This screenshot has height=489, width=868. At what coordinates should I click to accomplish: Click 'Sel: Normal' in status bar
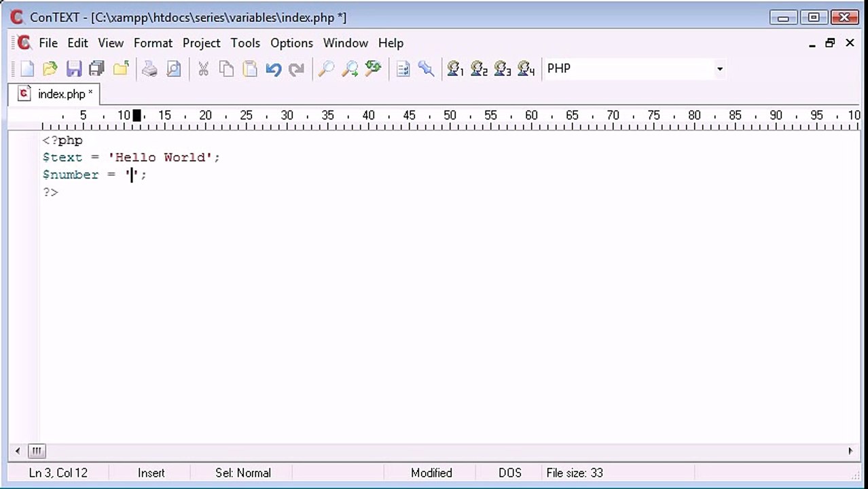[243, 473]
